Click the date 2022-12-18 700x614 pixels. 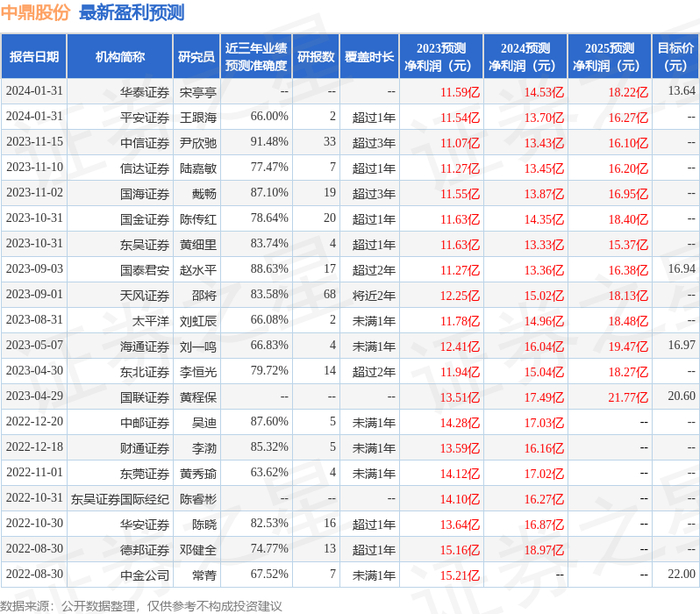coord(34,447)
